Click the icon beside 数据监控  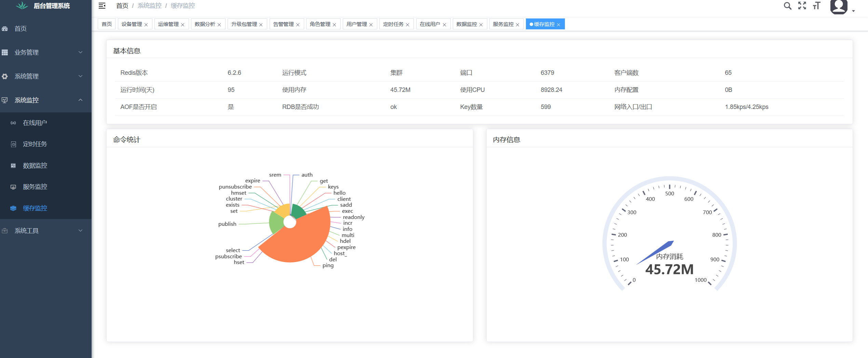tap(13, 166)
